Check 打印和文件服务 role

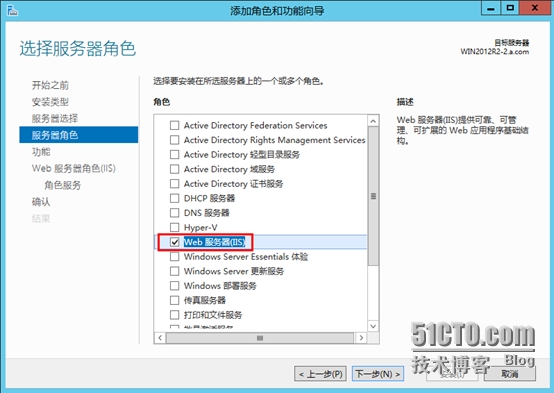tap(175, 315)
